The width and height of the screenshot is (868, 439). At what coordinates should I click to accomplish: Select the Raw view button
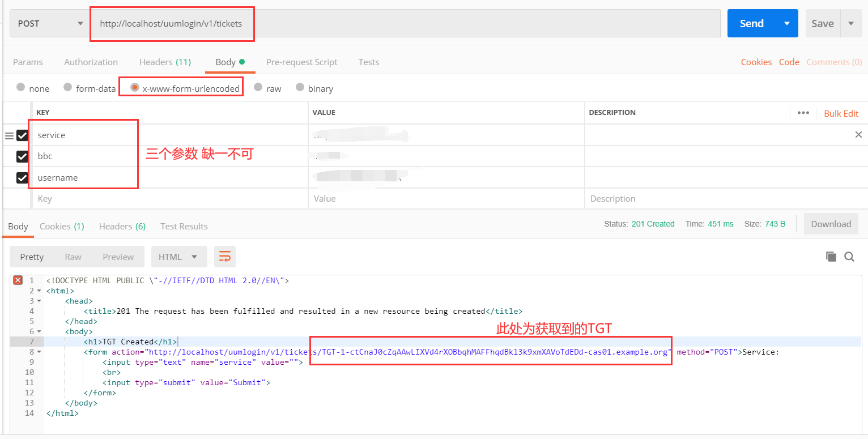(73, 257)
